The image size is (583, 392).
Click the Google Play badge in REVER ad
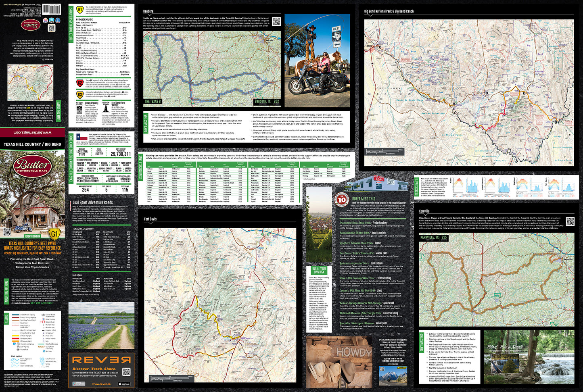pos(78,384)
